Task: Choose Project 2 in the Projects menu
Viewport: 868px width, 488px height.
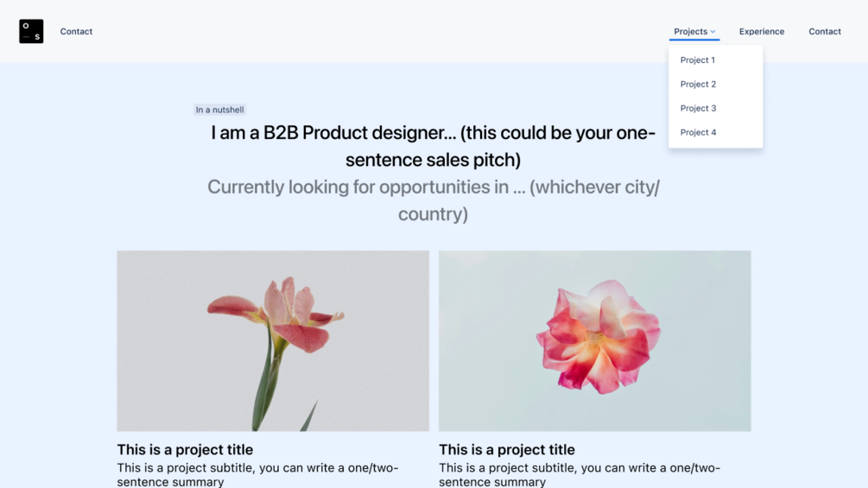Action: click(698, 85)
